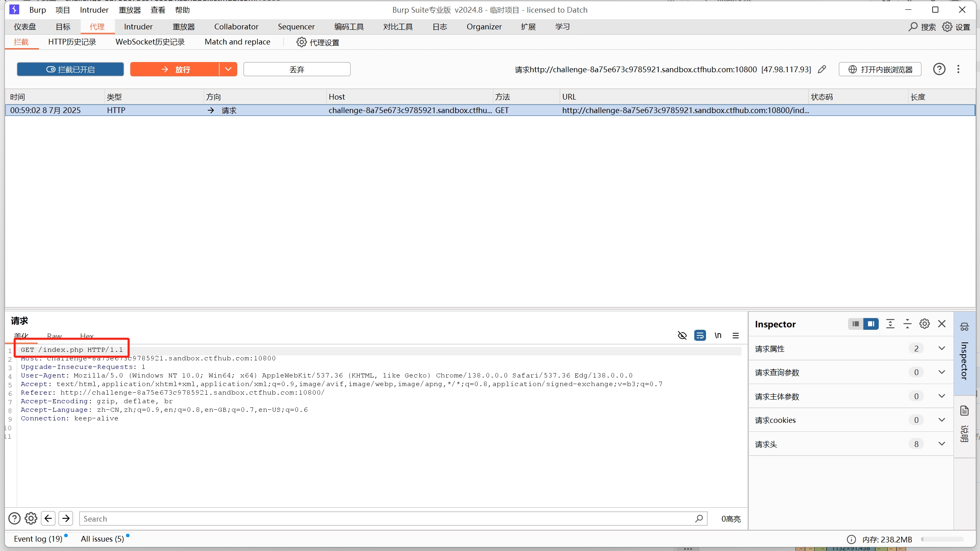
Task: Click collapse all sections icon in Inspector
Action: [x=907, y=324]
